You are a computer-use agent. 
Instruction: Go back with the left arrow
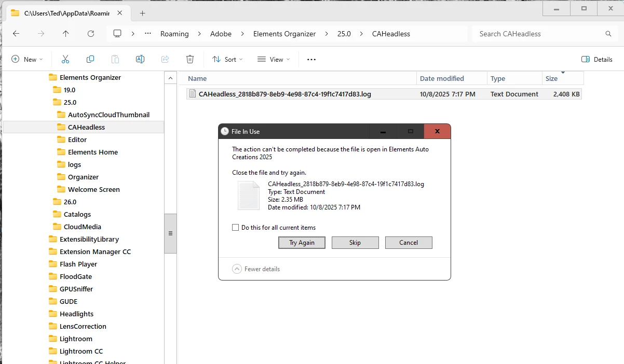point(16,34)
